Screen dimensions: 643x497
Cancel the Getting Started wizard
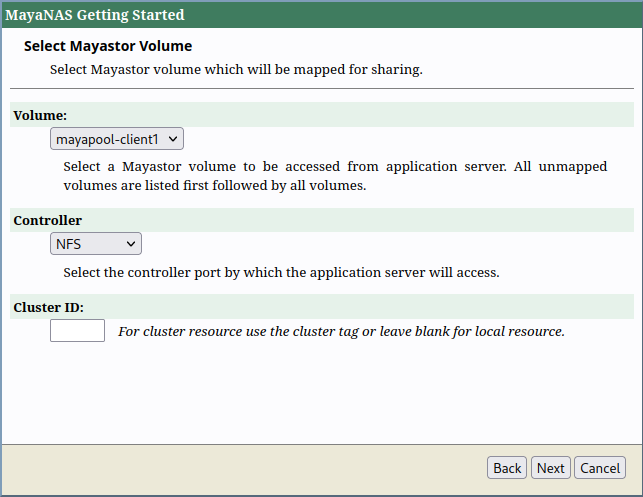600,468
